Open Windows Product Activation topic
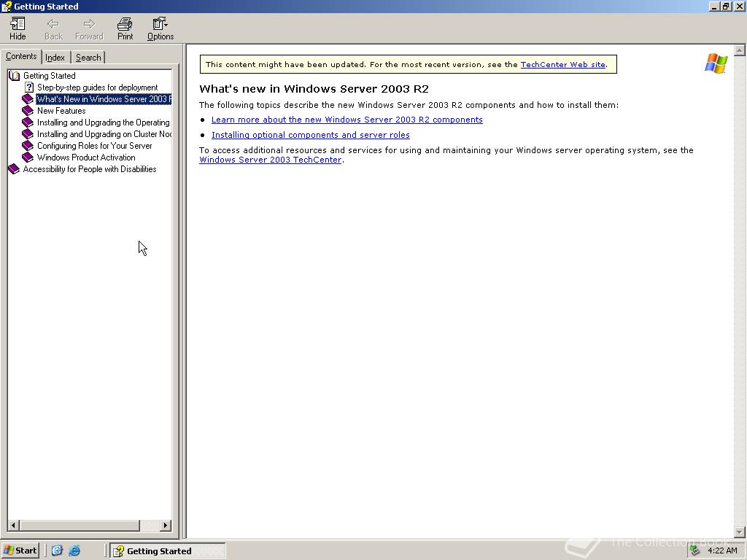747x560 pixels. 86,157
